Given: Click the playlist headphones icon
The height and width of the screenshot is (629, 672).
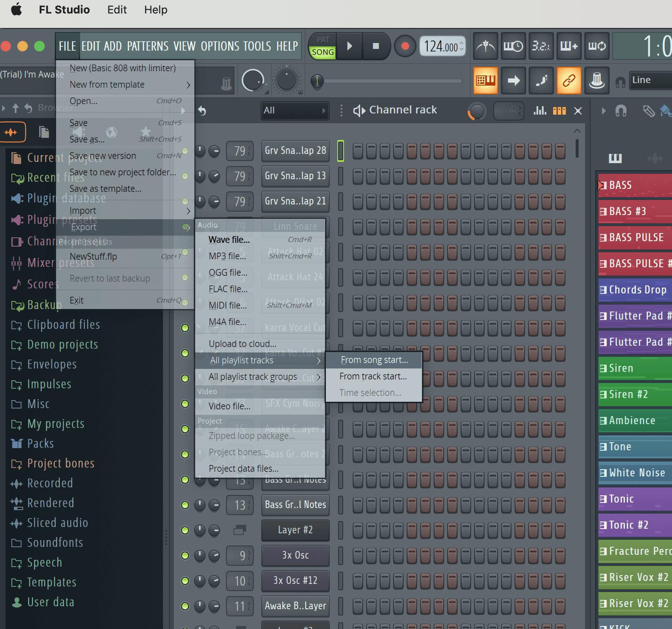Looking at the screenshot, I should [621, 111].
